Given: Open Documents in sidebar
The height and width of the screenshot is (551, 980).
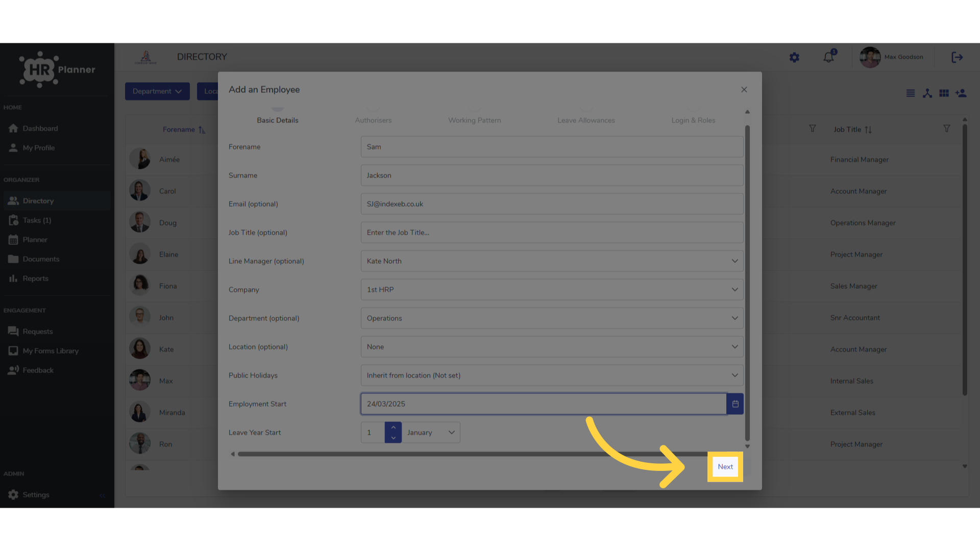Looking at the screenshot, I should click(41, 259).
